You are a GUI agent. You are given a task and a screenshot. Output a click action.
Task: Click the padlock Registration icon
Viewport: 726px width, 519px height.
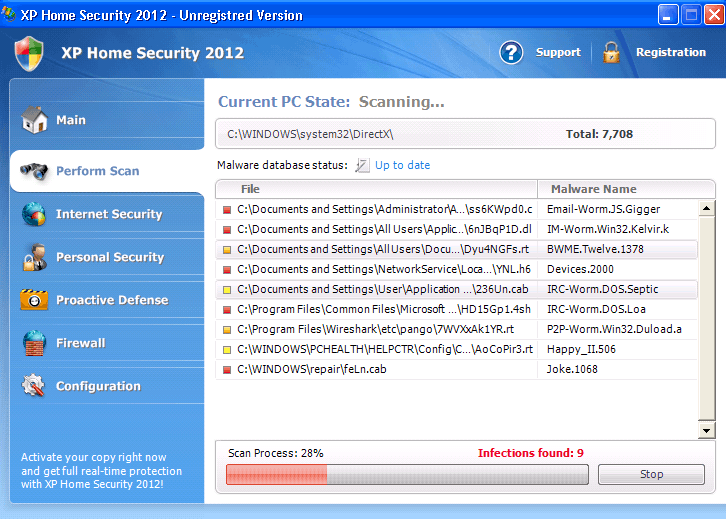pyautogui.click(x=611, y=52)
